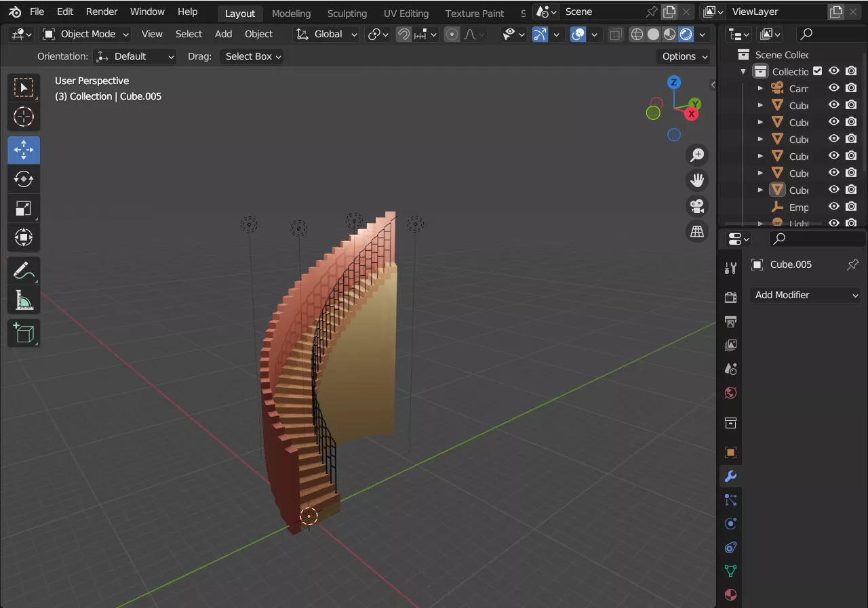The width and height of the screenshot is (868, 608).
Task: Toggle camera view with the camera gizmo
Action: pos(696,205)
